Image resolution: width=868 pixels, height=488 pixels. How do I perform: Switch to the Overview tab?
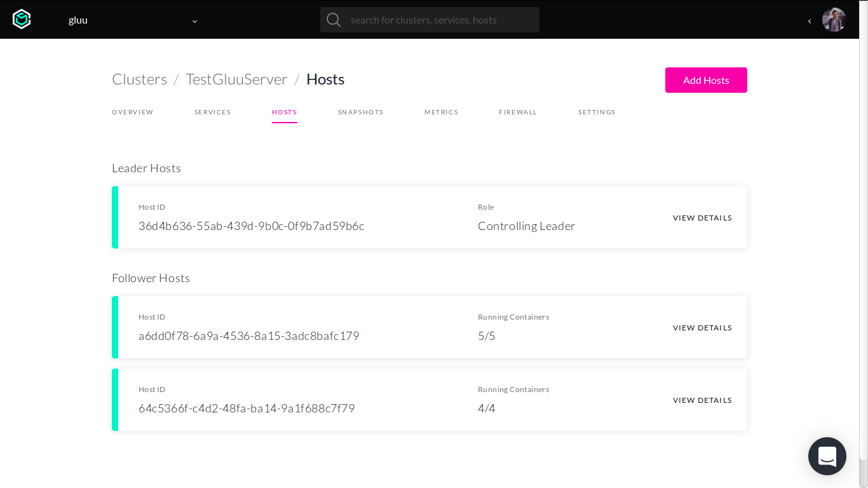coord(132,112)
